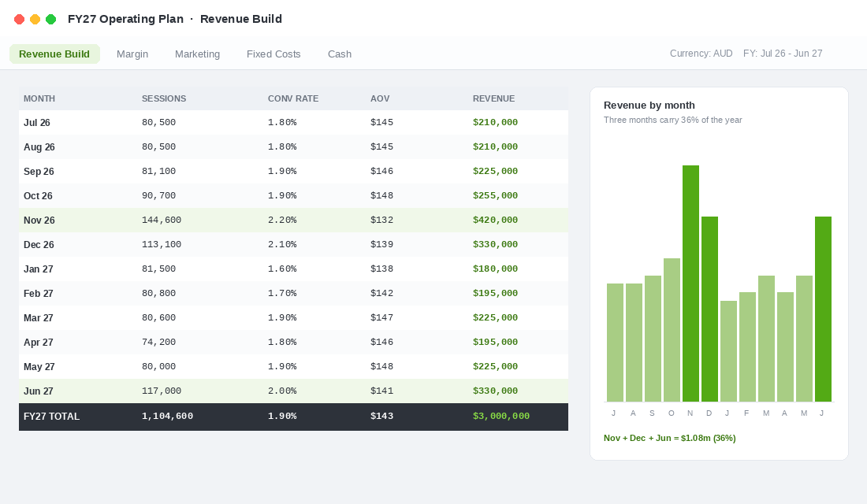The height and width of the screenshot is (504, 867).
Task: Open the Marketing tab
Action: [x=197, y=54]
